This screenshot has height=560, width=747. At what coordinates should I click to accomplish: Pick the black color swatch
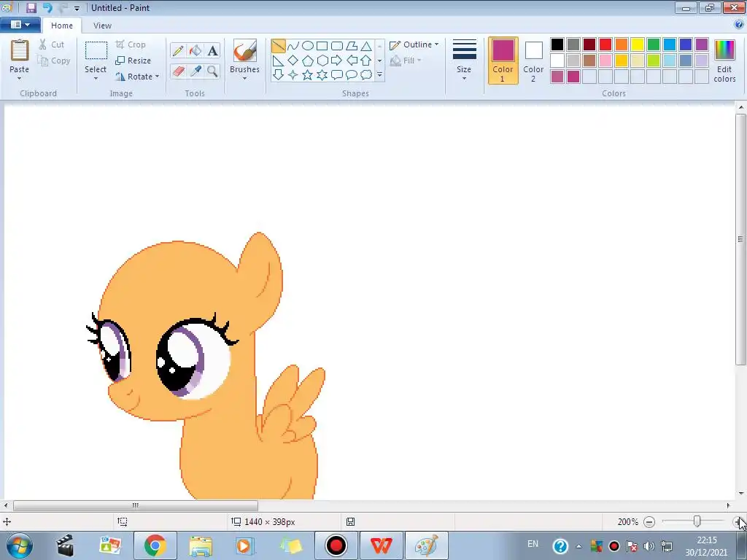point(557,44)
